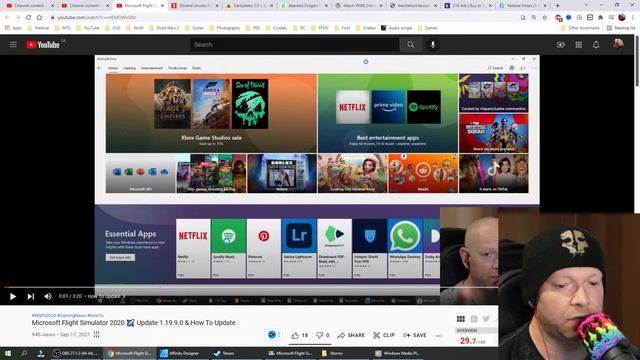Screen dimensions: 640x360
Task: Skip to the next video
Action: pyautogui.click(x=31, y=296)
